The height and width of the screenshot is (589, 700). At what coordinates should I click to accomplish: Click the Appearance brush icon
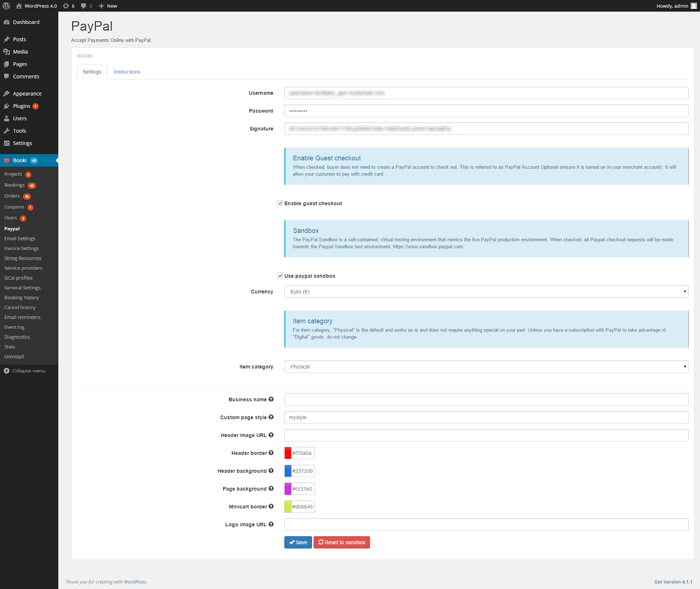(7, 94)
